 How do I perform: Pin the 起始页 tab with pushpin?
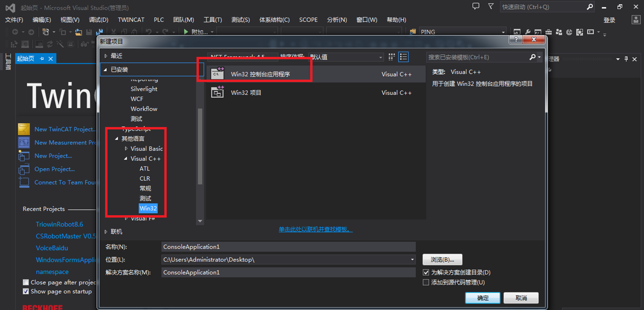[x=42, y=59]
